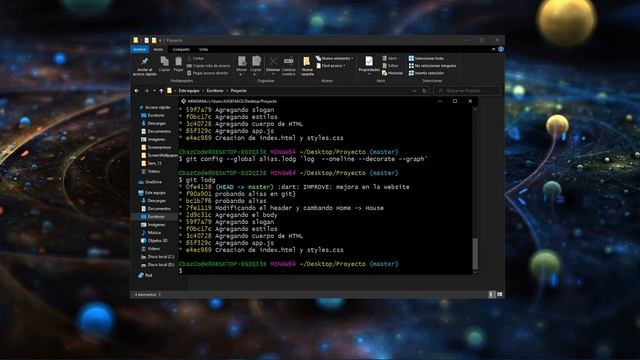Click Invertir selección
This screenshot has width=640, height=360.
point(426,73)
